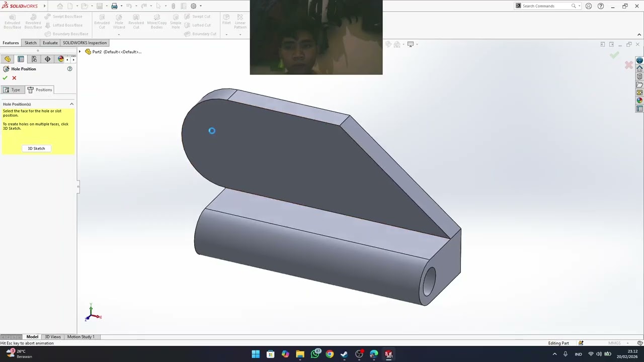
Task: Open Google Chrome from the taskbar
Action: (x=330, y=354)
